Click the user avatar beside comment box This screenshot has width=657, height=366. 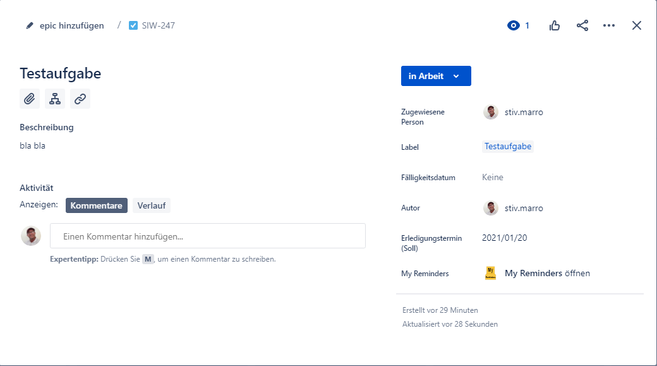pyautogui.click(x=31, y=236)
